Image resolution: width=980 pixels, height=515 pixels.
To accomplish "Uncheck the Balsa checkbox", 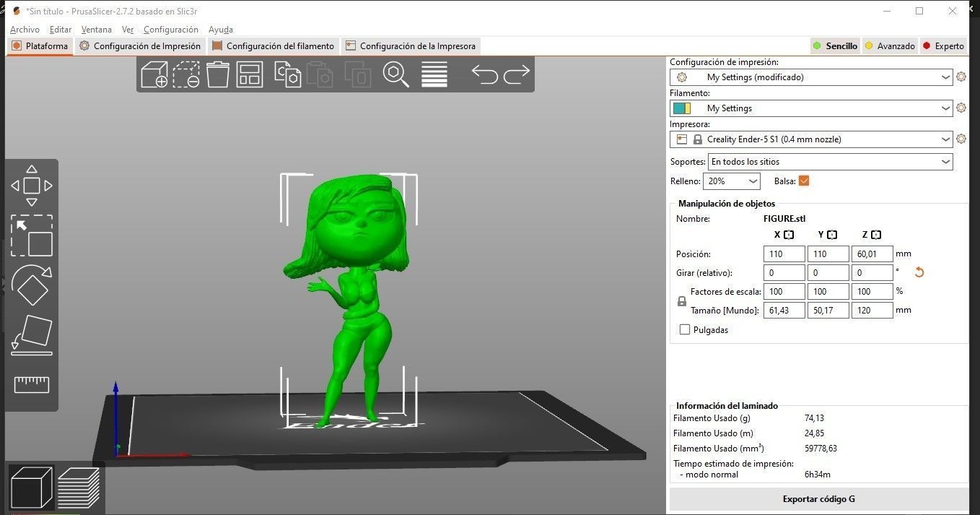I will tap(804, 181).
